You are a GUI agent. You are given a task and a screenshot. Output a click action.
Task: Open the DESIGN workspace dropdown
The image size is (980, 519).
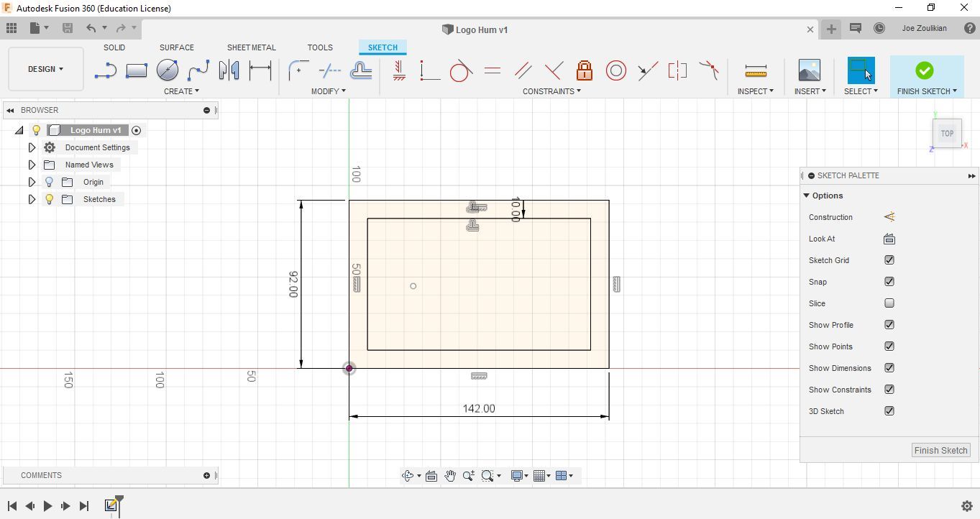45,69
